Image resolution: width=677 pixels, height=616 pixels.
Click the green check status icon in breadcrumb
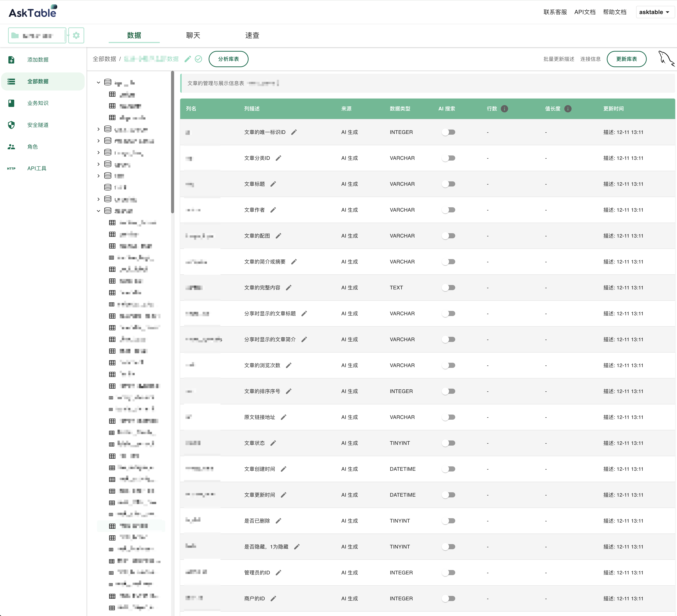[198, 59]
